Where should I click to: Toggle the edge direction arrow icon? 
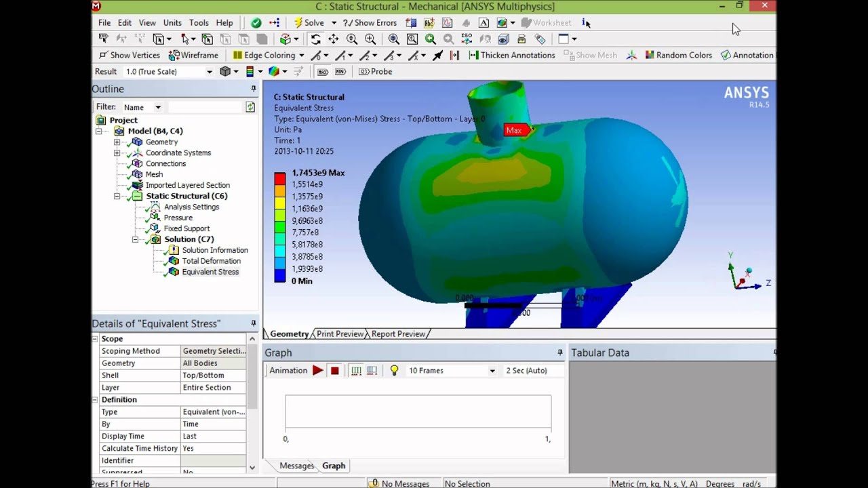click(x=437, y=56)
